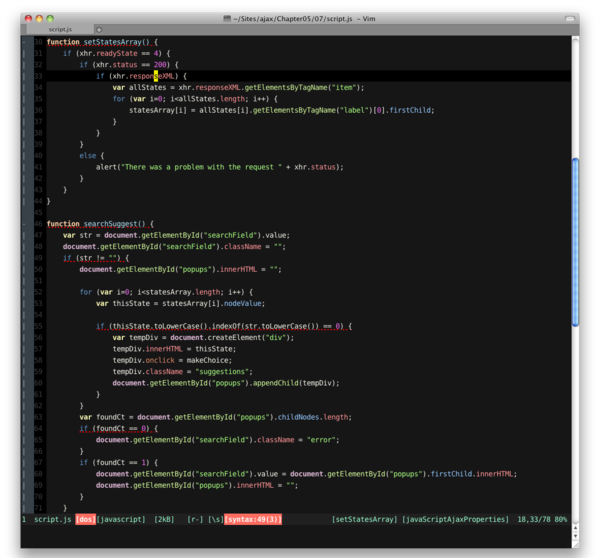Click 'className' on line 48

point(243,246)
